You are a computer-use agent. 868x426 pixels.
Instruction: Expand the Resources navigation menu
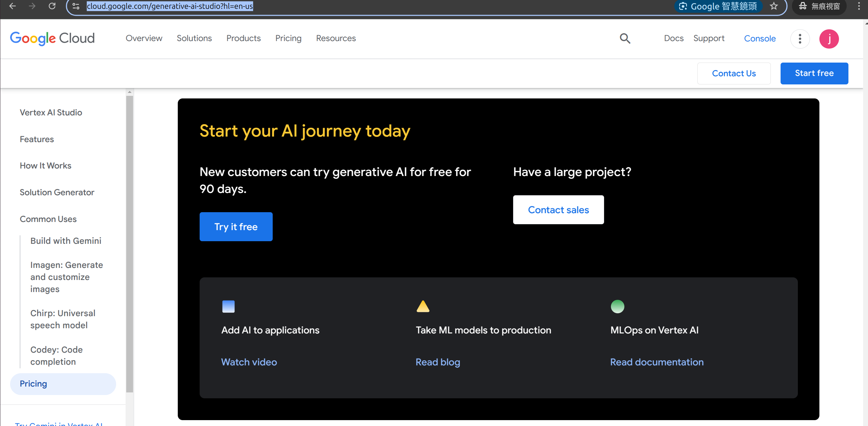[x=336, y=38]
